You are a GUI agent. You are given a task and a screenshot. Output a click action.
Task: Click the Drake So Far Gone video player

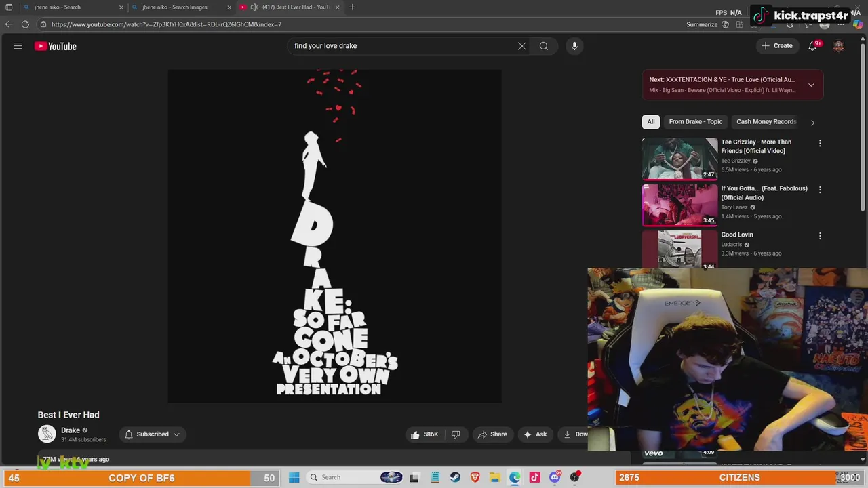335,236
